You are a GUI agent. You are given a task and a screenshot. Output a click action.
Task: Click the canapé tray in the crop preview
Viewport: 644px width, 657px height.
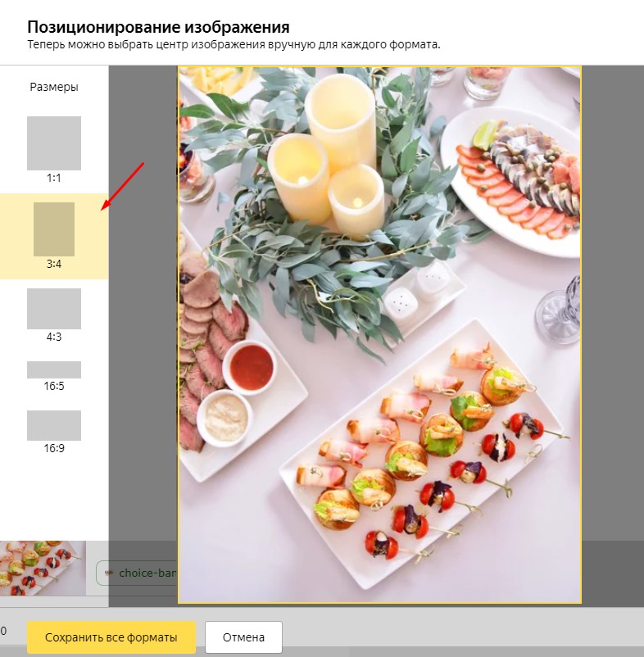(x=423, y=452)
